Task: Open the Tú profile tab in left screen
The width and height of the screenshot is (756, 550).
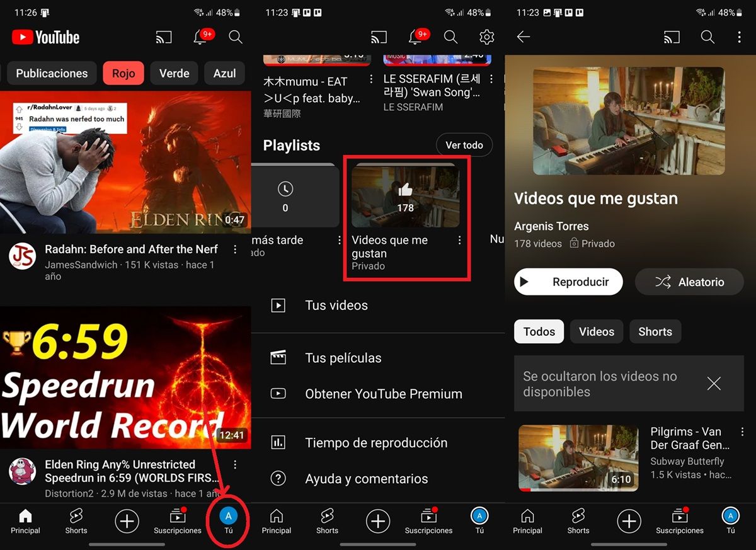Action: coord(228,522)
